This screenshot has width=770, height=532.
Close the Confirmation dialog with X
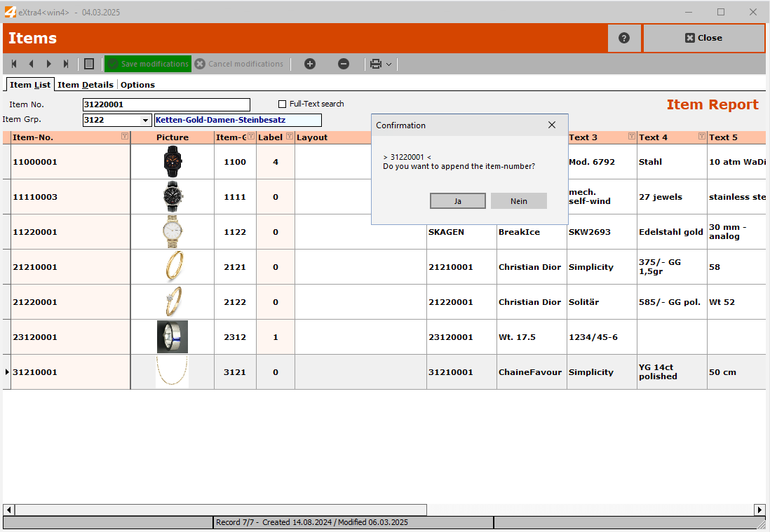(x=552, y=125)
